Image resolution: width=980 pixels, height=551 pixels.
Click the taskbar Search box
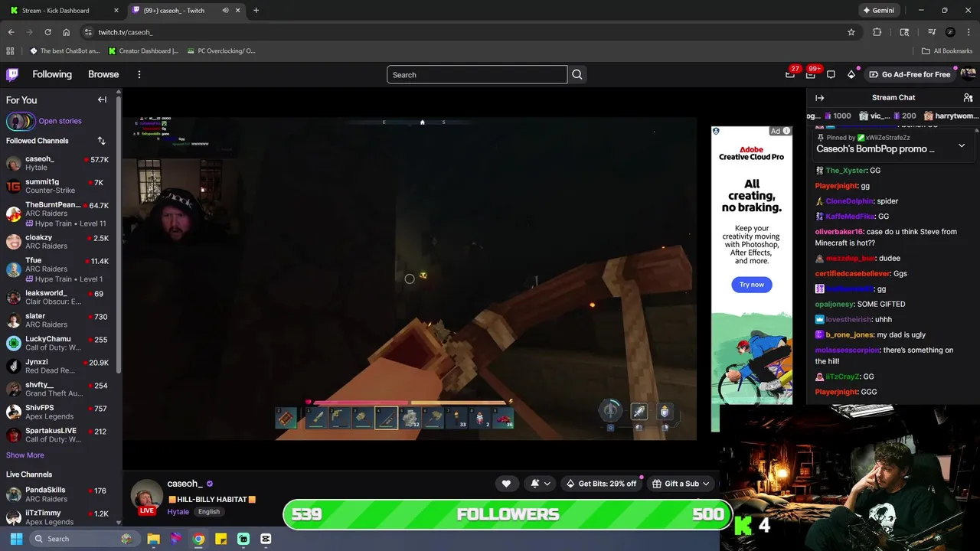click(x=83, y=539)
